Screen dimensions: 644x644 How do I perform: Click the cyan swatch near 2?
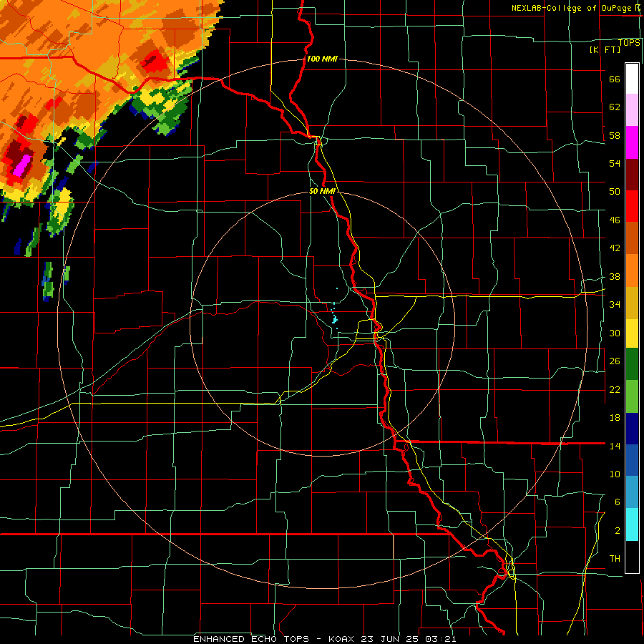pos(632,525)
